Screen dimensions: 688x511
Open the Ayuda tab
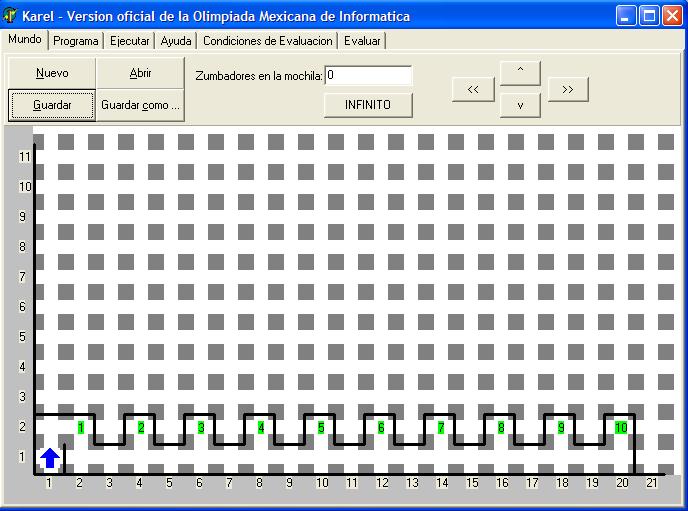point(176,41)
